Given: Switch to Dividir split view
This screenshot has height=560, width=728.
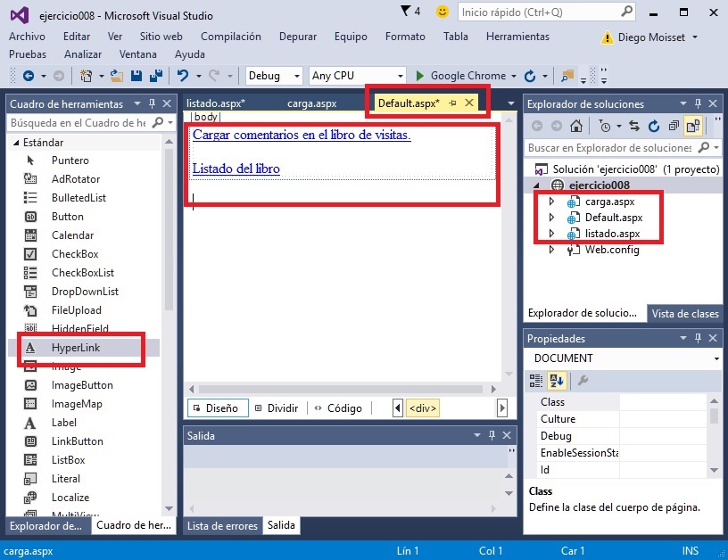Looking at the screenshot, I should pos(277,408).
